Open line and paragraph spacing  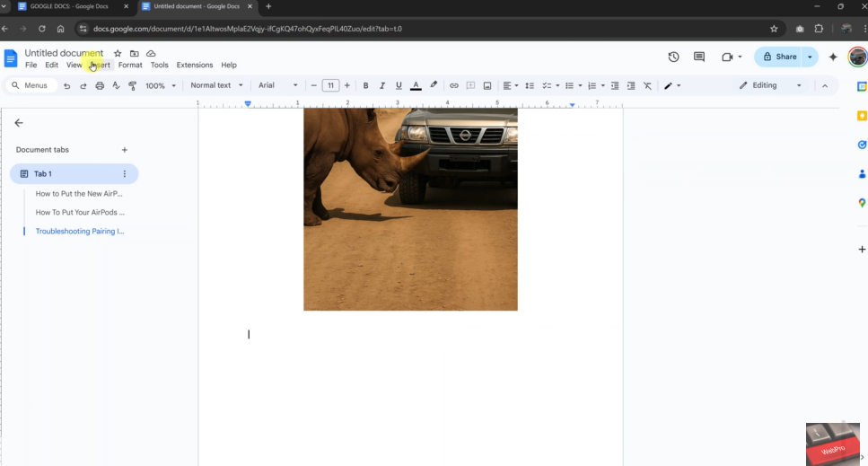[x=530, y=86]
